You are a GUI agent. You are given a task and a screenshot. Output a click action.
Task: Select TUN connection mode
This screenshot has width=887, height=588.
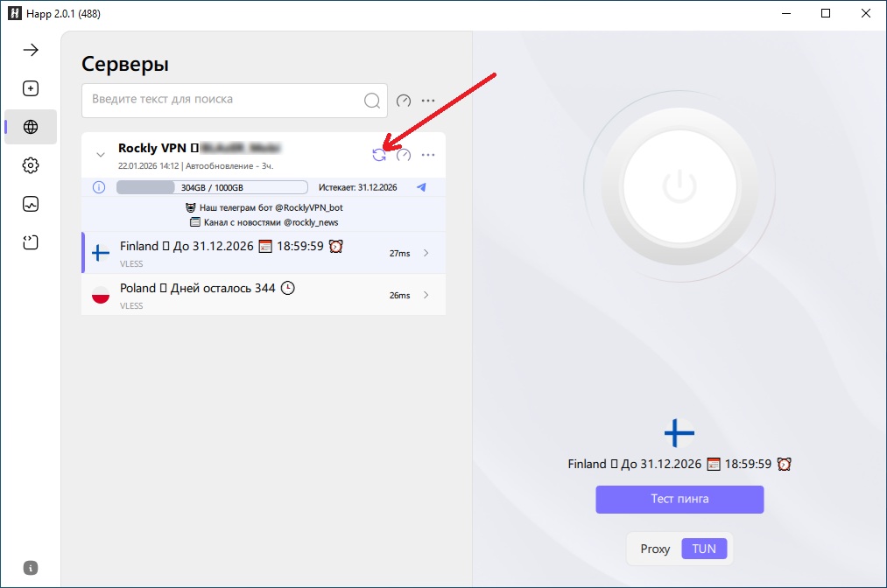tap(704, 549)
